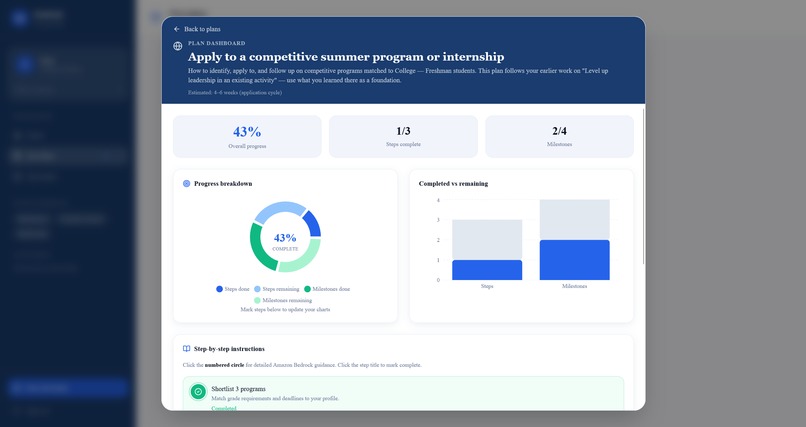The width and height of the screenshot is (806, 427).
Task: Click the 'Estimated: 4–6 weeks (application cycle)' text
Action: [x=235, y=93]
